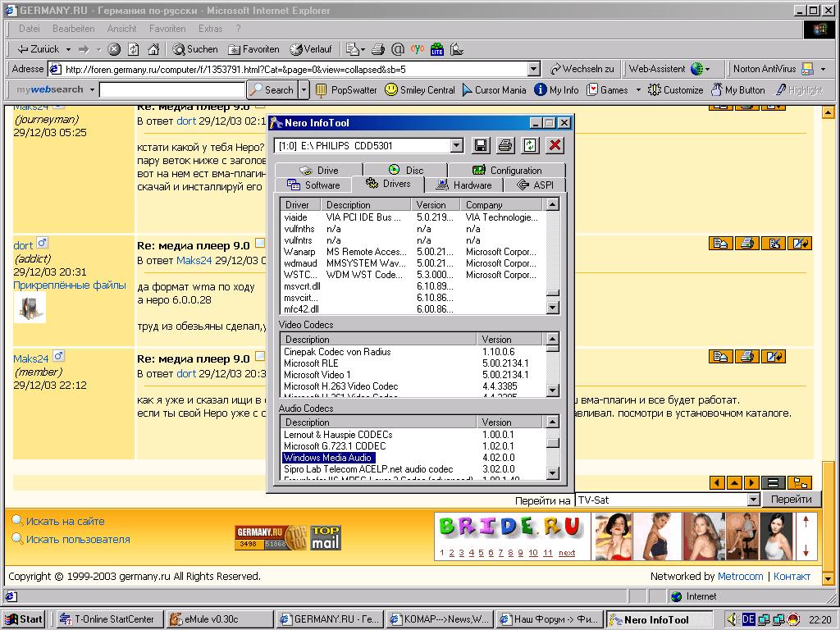Click the LITE toolbar icon

(437, 49)
